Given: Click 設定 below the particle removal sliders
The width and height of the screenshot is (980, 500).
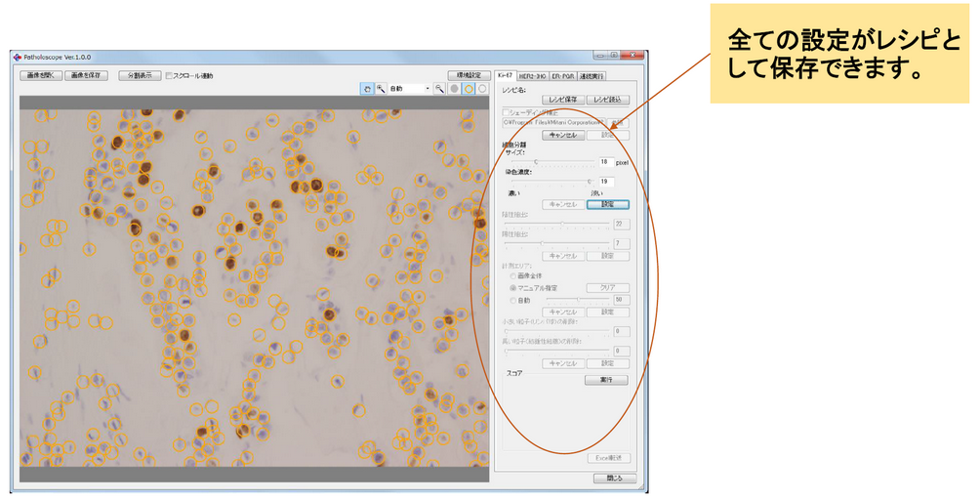Looking at the screenshot, I should pyautogui.click(x=608, y=363).
